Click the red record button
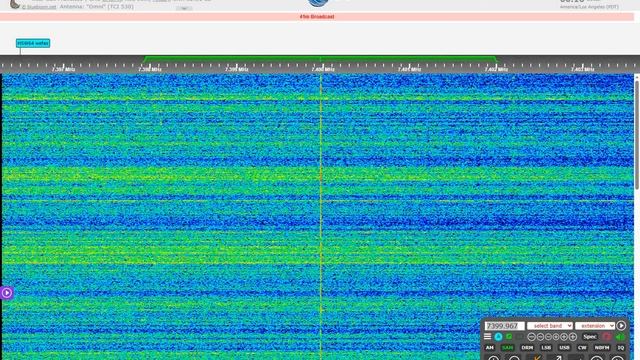Screen dimensions: 640x360 (x=607, y=337)
